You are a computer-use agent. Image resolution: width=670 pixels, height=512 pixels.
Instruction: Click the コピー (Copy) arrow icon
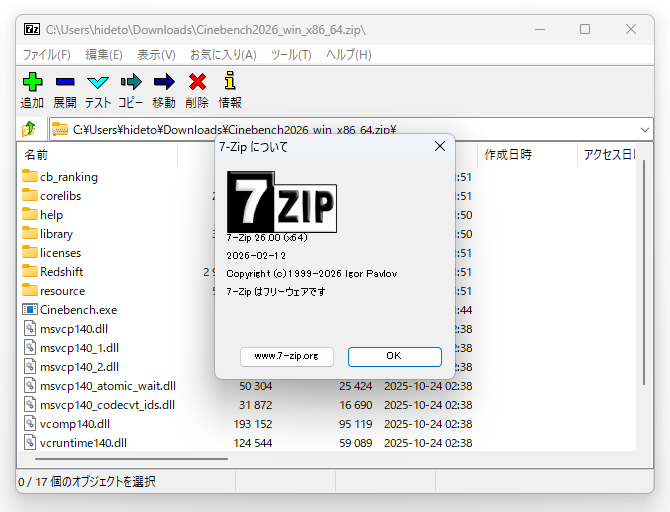(131, 82)
